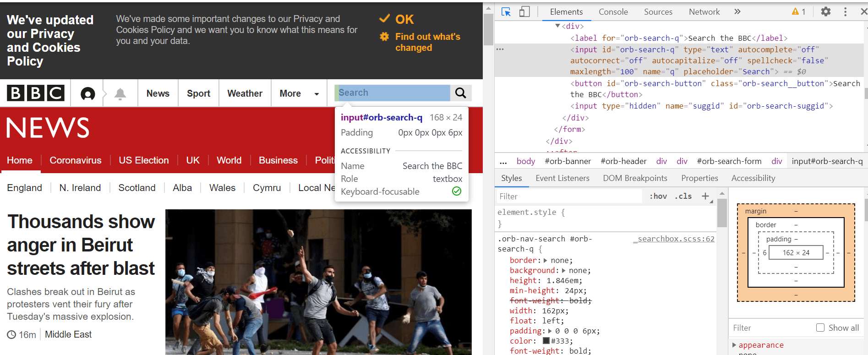
Task: Expand the border property triangle
Action: [x=545, y=260]
